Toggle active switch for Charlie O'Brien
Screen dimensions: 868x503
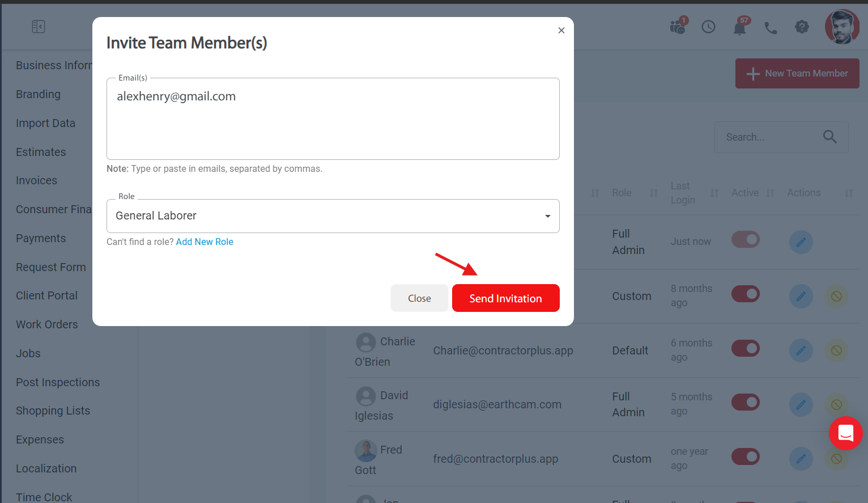(x=746, y=348)
